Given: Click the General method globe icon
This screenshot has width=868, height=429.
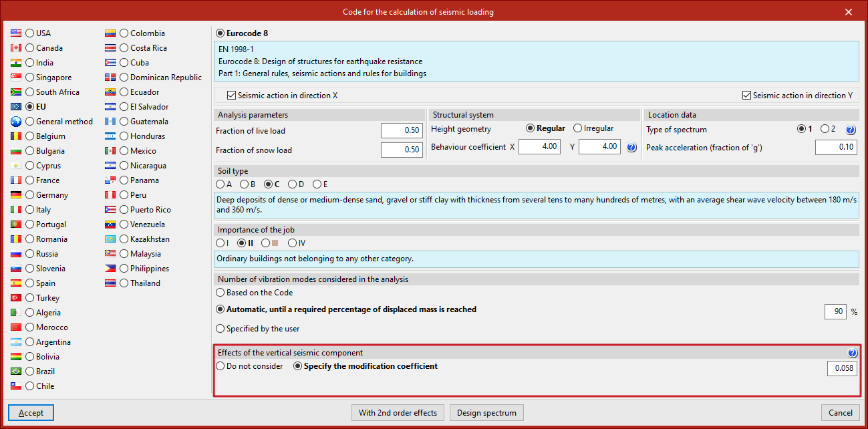Looking at the screenshot, I should point(17,122).
